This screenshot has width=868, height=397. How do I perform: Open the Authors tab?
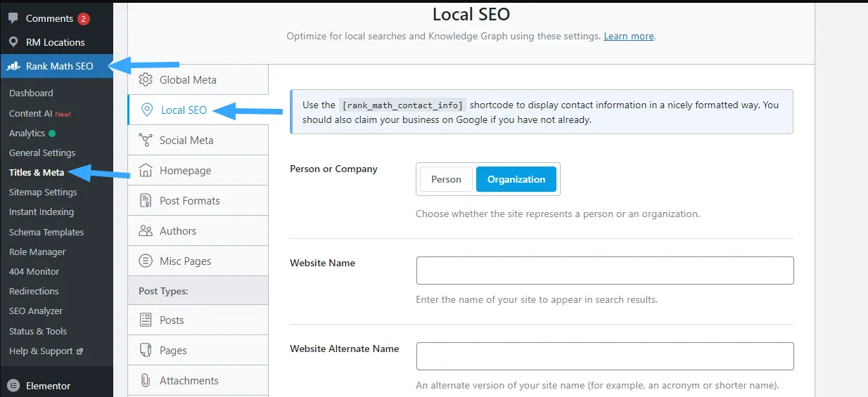pyautogui.click(x=198, y=230)
